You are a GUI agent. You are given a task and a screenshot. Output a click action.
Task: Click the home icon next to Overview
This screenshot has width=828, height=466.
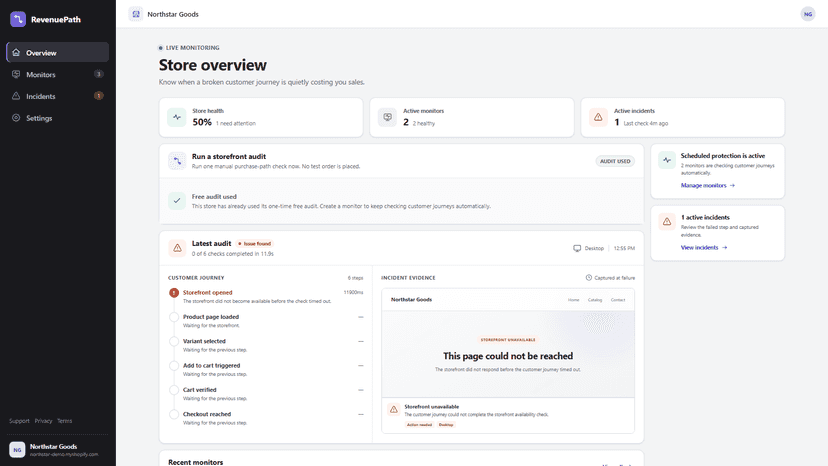point(16,52)
